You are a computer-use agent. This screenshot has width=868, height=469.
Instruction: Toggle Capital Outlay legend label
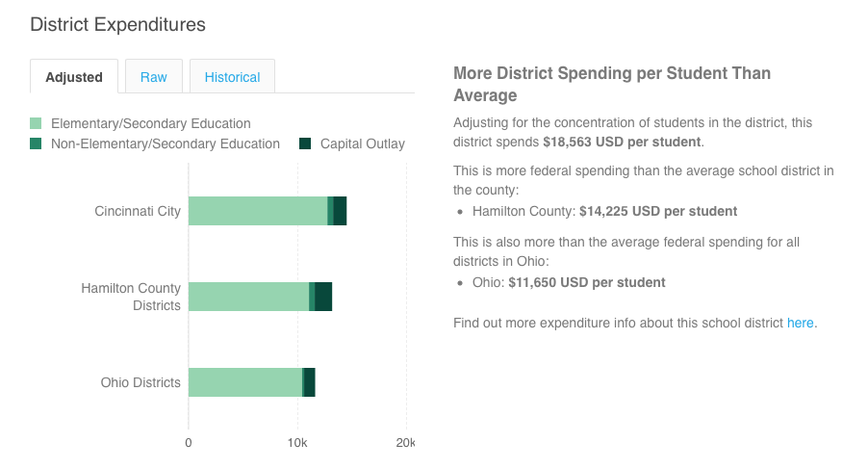362,143
